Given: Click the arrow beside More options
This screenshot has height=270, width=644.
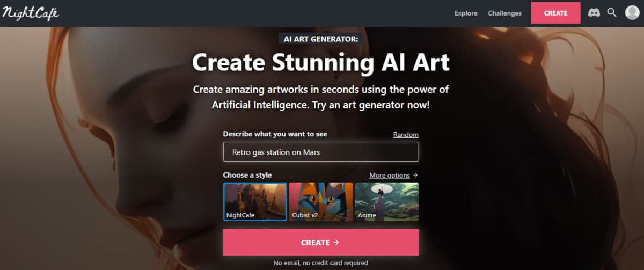Looking at the screenshot, I should click(415, 176).
